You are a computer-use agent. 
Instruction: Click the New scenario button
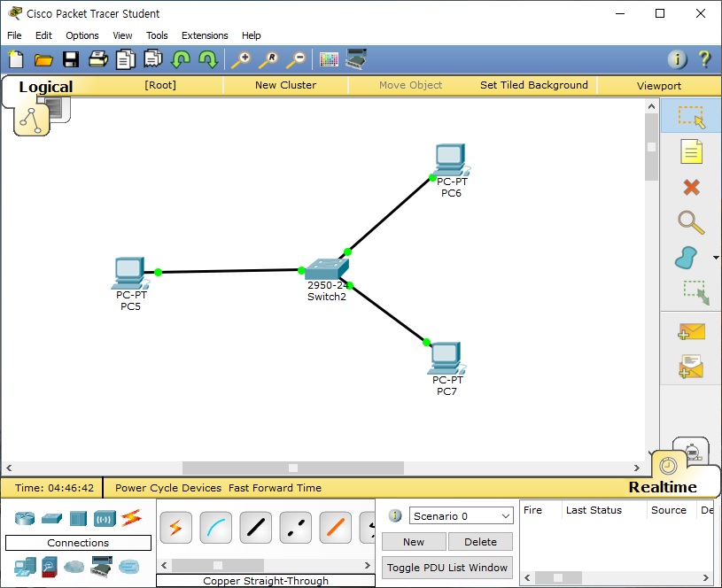(x=414, y=541)
